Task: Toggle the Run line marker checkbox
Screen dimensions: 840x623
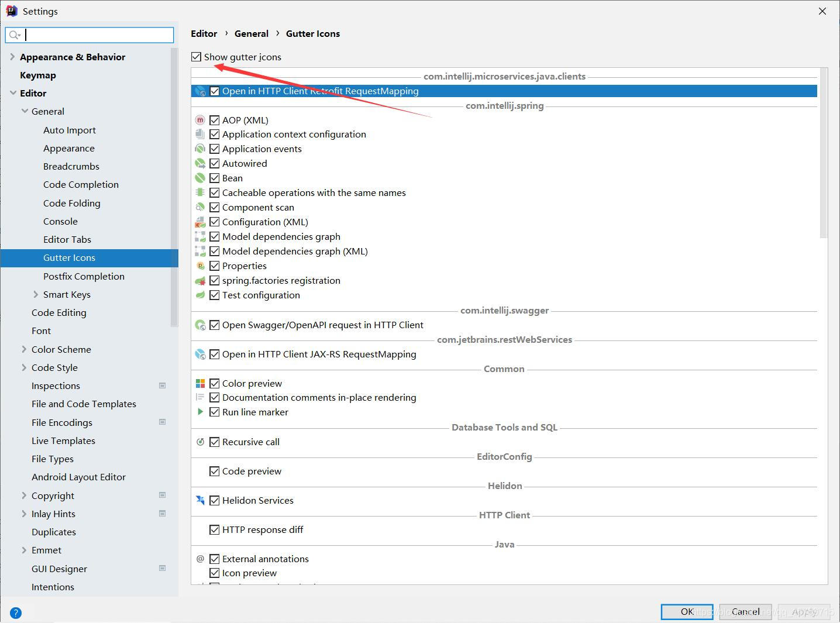Action: coord(215,412)
